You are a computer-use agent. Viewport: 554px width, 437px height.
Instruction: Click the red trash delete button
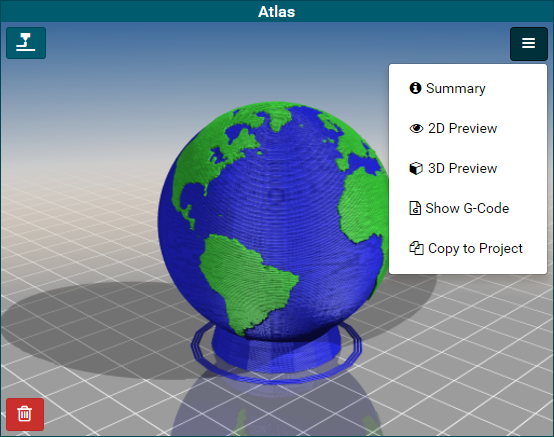coord(25,414)
